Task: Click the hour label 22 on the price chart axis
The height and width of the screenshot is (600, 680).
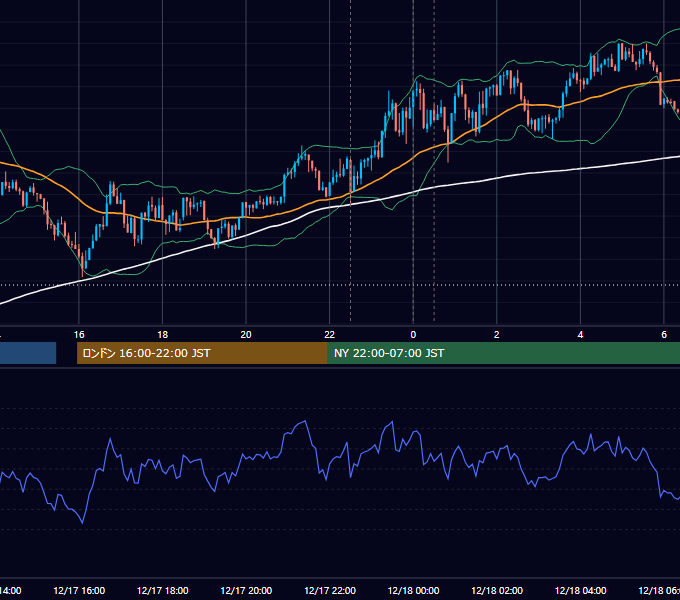Action: 330,334
